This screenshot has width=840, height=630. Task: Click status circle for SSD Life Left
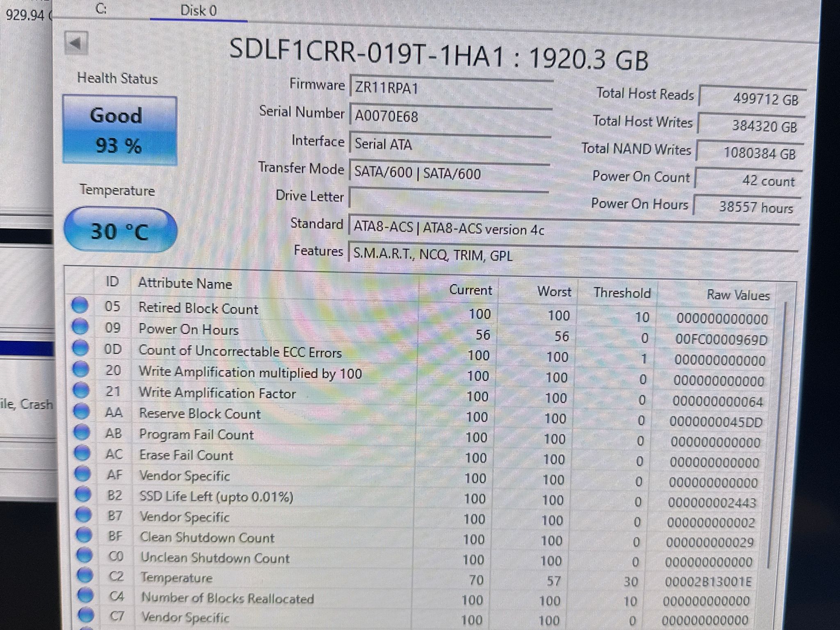83,494
